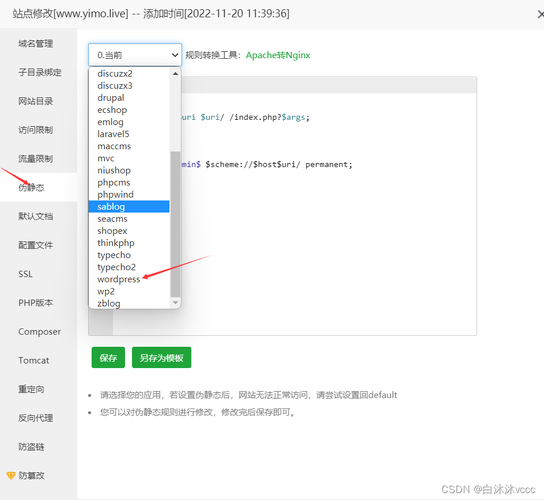Choose niushop from the list
This screenshot has width=544, height=500.
click(129, 170)
